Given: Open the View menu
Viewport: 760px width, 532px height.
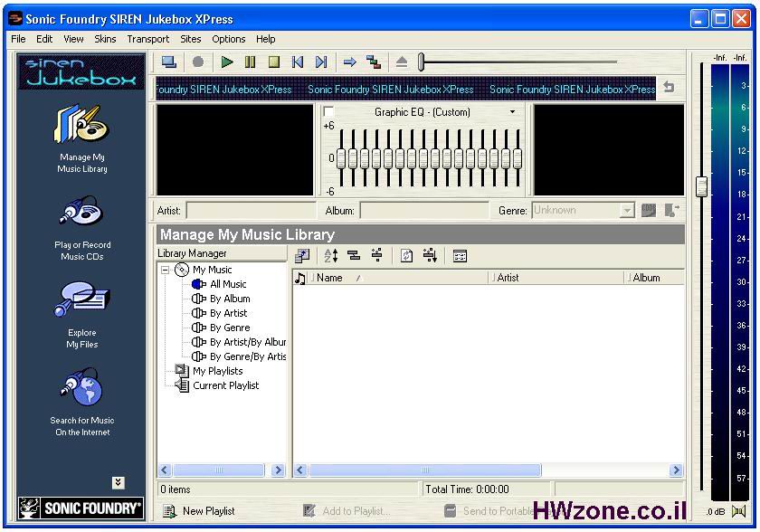Looking at the screenshot, I should pos(73,39).
